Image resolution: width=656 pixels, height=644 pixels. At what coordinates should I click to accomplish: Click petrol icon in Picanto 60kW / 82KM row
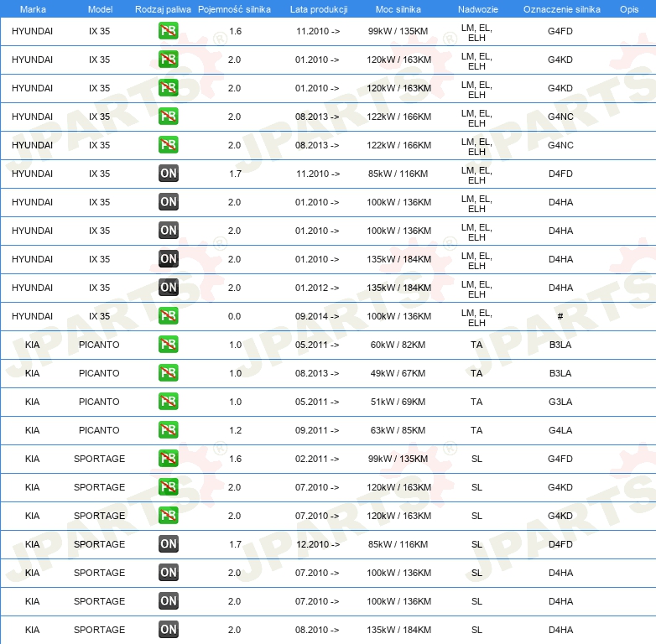tap(168, 344)
